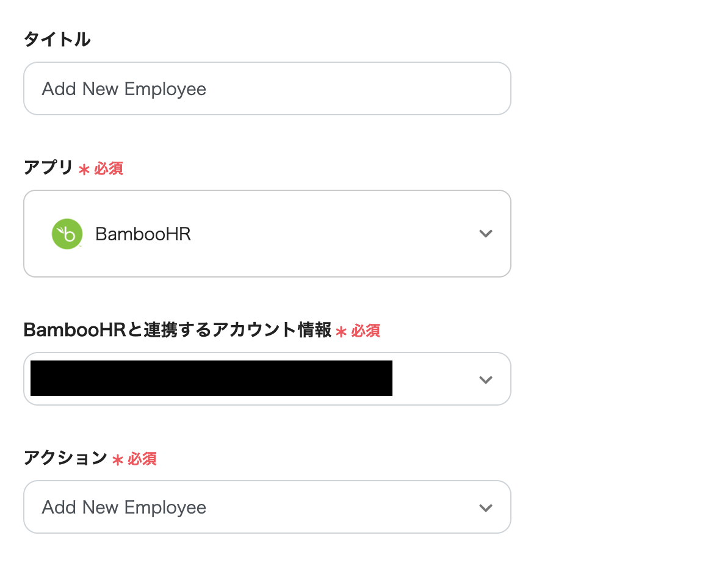The image size is (708, 588).
Task: Expand the アクション dropdown chevron
Action: (486, 507)
